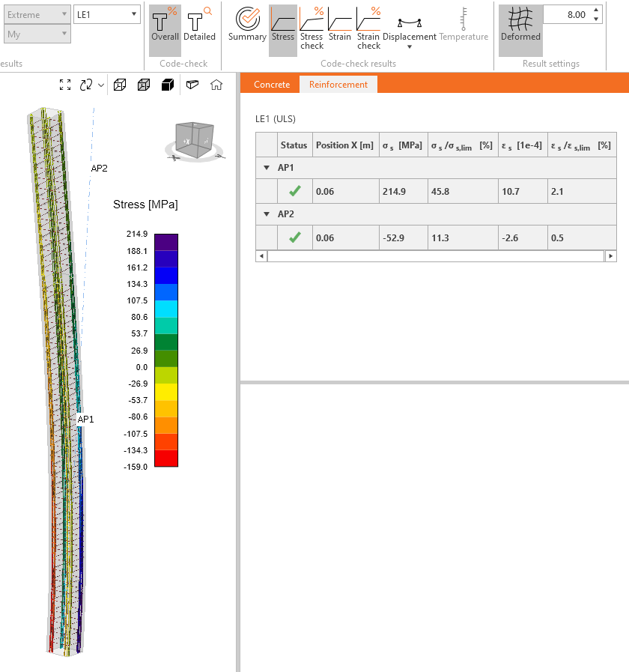Click the Position X [m] column header

point(344,145)
